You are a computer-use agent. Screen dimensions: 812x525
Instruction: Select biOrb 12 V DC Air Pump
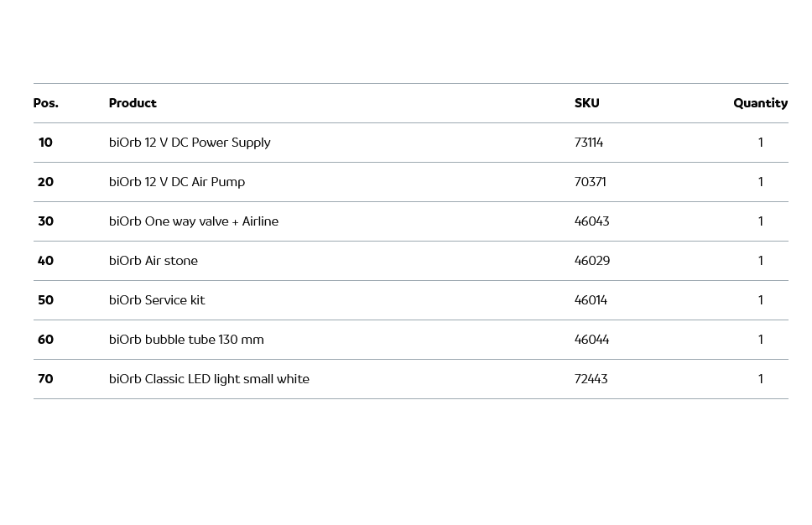[x=177, y=182]
